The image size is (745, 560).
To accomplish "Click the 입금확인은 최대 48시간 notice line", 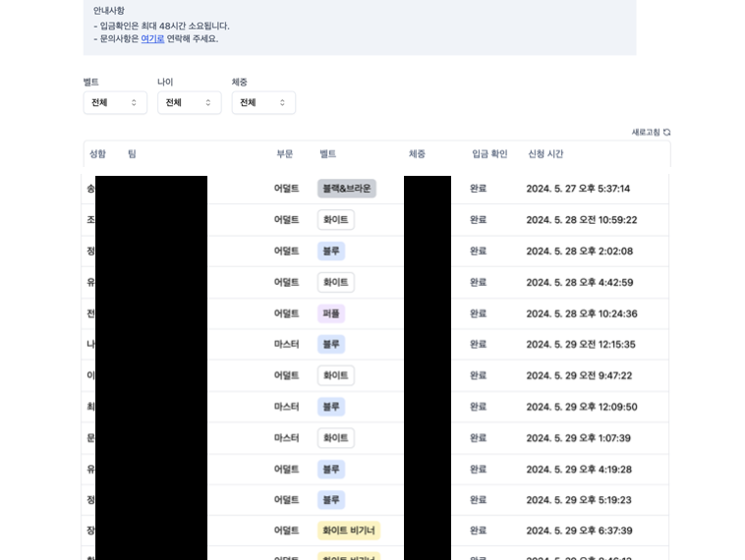I will click(161, 27).
